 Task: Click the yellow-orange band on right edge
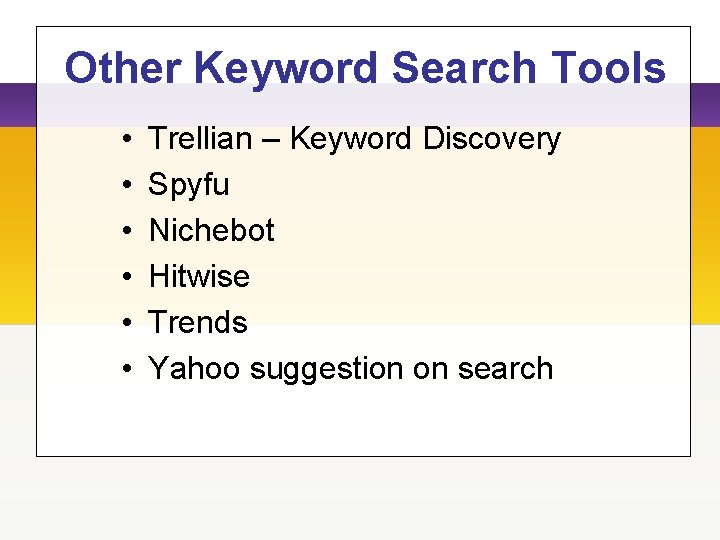(705, 225)
